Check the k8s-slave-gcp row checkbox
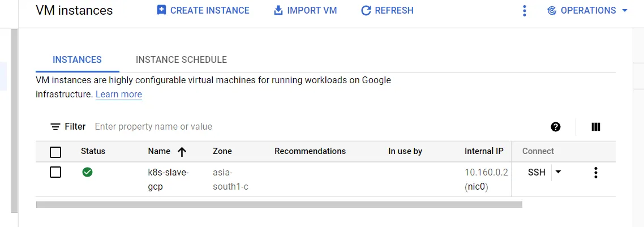This screenshot has height=227, width=644. (55, 172)
